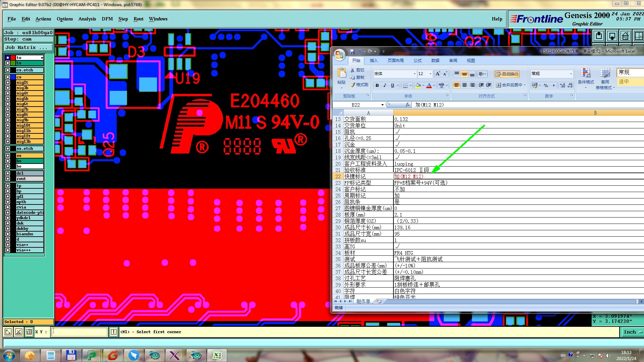Click the Format Painter (格式刷) icon
Viewport: 644px width, 362px height.
click(x=359, y=85)
